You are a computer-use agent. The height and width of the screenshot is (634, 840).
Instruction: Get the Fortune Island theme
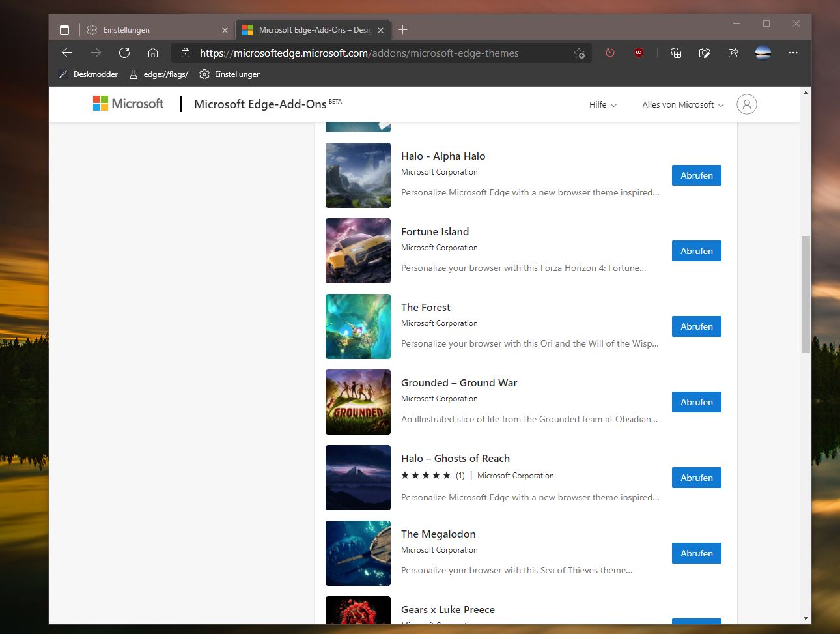[x=697, y=251]
